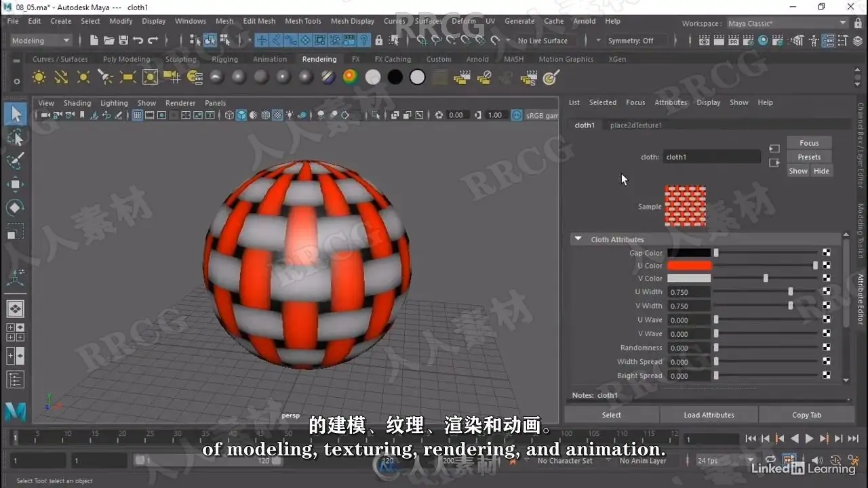Collapse the Cloth Attributes section
Viewport: 868px width, 488px height.
(x=578, y=239)
